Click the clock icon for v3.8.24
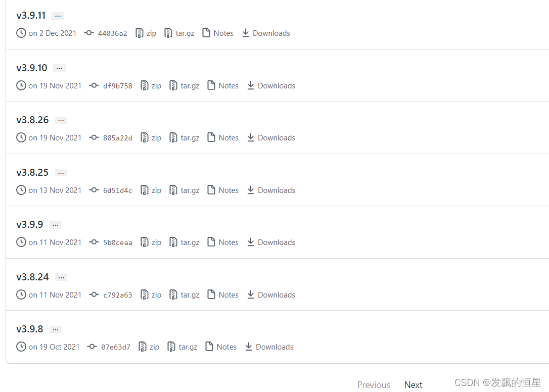Screen dimensions: 549x392 21,295
